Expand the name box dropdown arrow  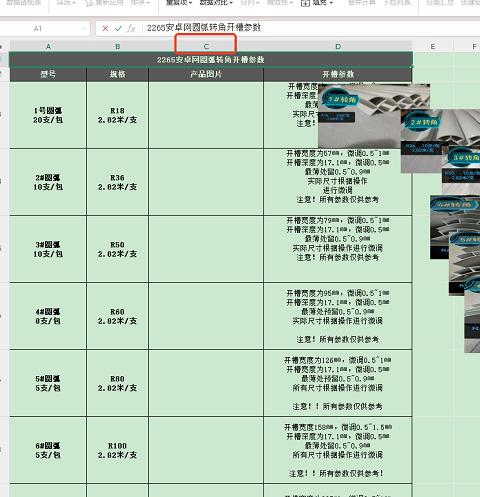83,29
